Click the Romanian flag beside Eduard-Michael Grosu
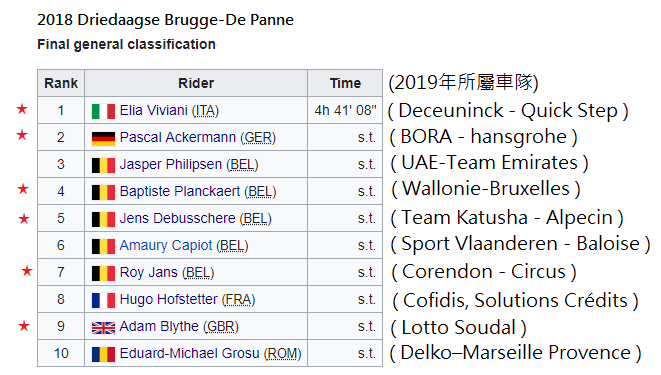The width and height of the screenshot is (661, 375). (103, 354)
